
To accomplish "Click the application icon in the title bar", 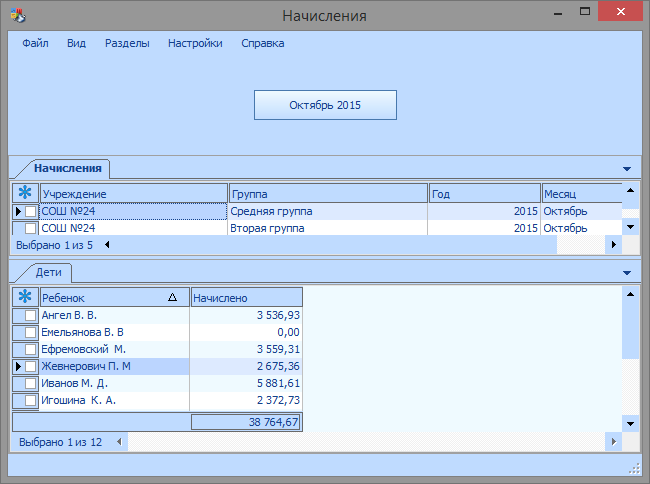I will pos(18,15).
